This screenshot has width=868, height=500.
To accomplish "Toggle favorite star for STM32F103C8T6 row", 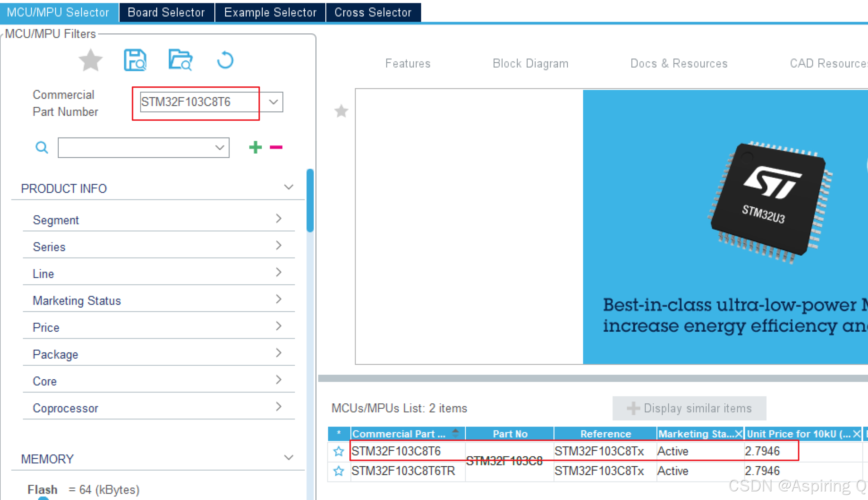I will (x=339, y=451).
